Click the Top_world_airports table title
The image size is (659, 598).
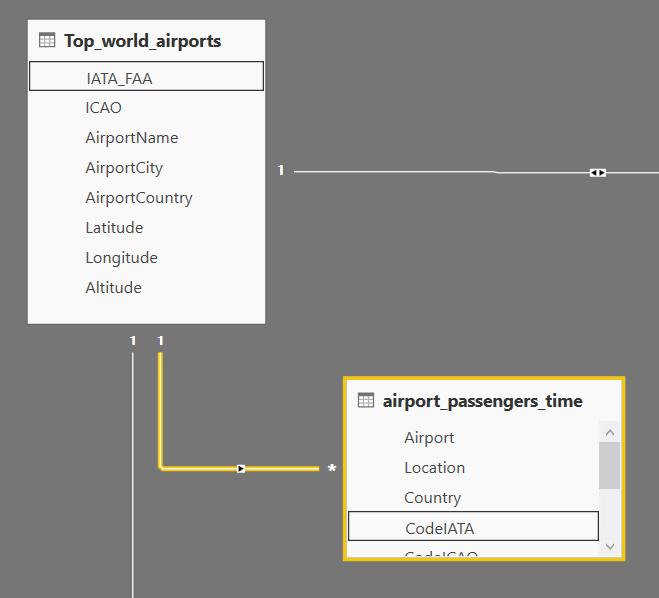tap(143, 41)
